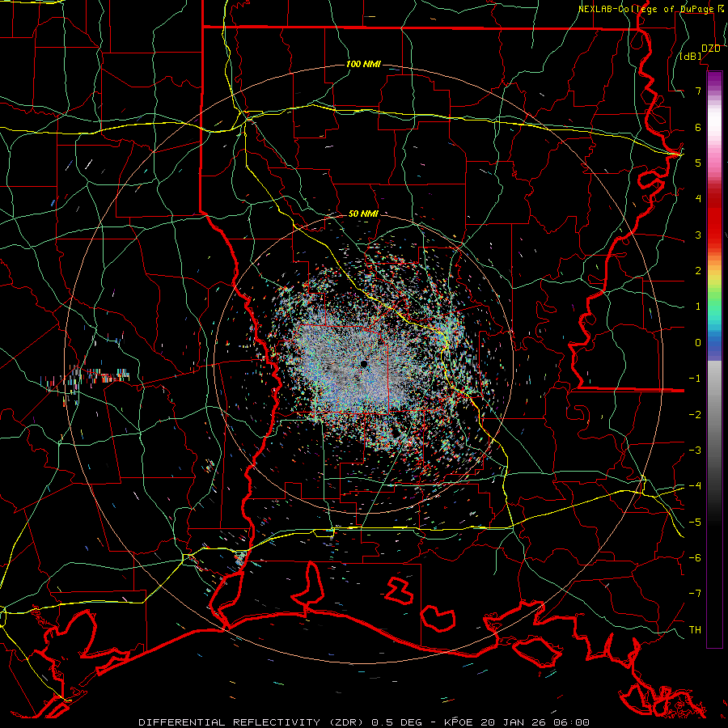Image resolution: width=728 pixels, height=728 pixels.
Task: Click the 5 value on the color scale
Action: (x=698, y=163)
